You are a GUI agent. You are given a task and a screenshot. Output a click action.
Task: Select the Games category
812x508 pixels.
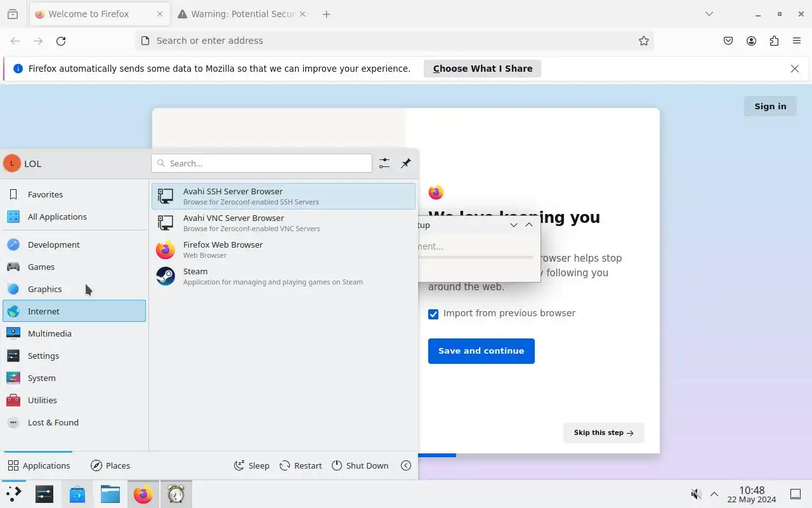[74, 267]
